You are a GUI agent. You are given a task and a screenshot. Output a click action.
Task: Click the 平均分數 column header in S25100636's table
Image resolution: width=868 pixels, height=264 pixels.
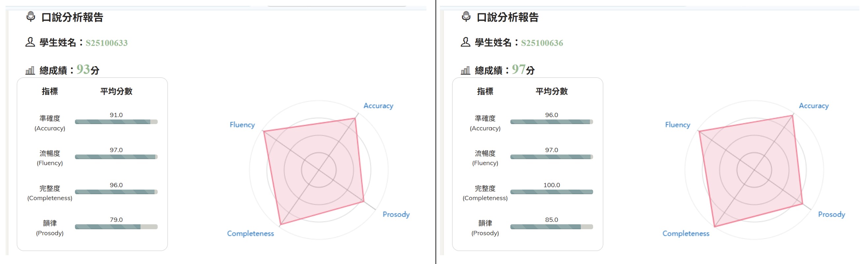pyautogui.click(x=551, y=91)
